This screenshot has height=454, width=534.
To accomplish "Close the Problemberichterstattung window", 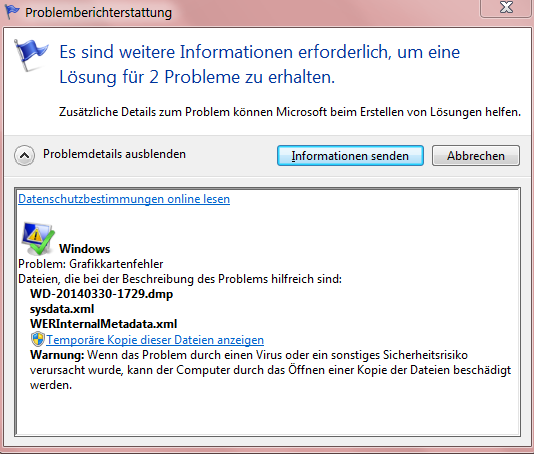I will pos(506,7).
